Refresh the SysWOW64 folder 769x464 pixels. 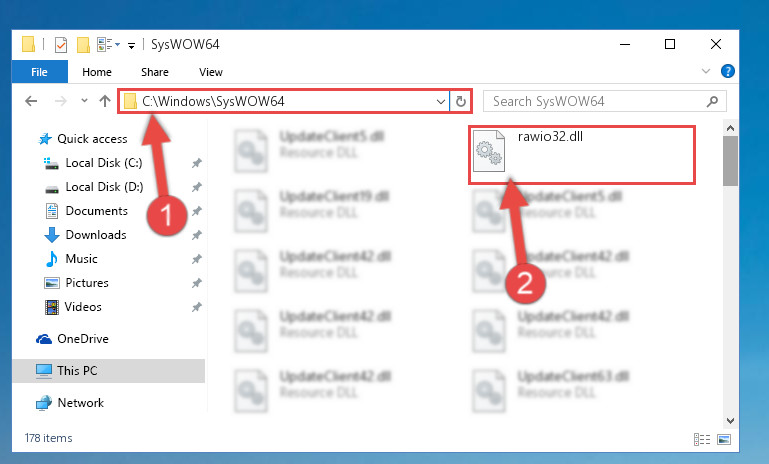[461, 102]
